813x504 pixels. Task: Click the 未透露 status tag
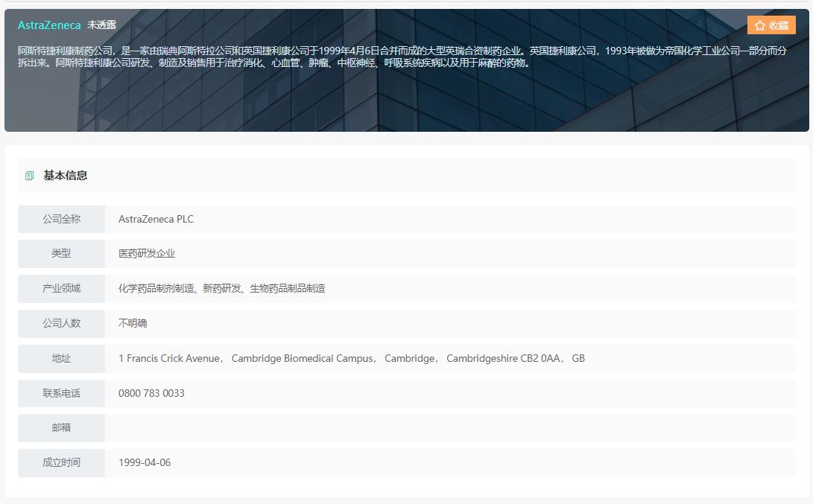tap(101, 25)
